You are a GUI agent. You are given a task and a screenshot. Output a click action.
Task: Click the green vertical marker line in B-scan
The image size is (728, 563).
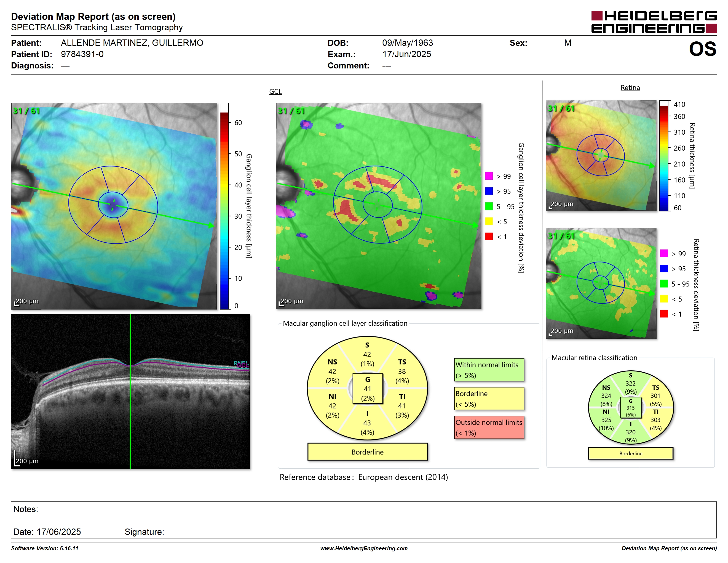pos(130,392)
